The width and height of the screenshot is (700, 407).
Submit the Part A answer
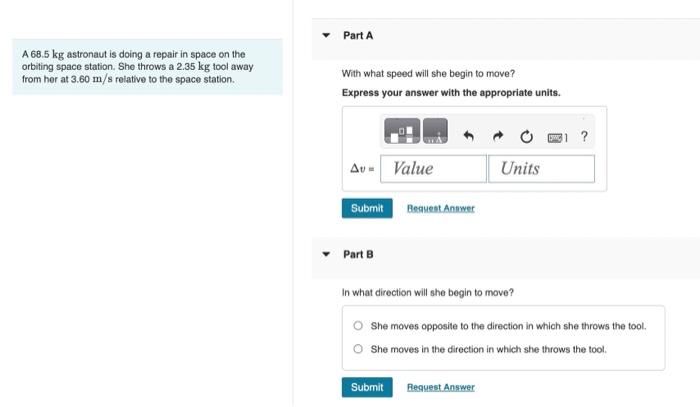click(x=367, y=208)
